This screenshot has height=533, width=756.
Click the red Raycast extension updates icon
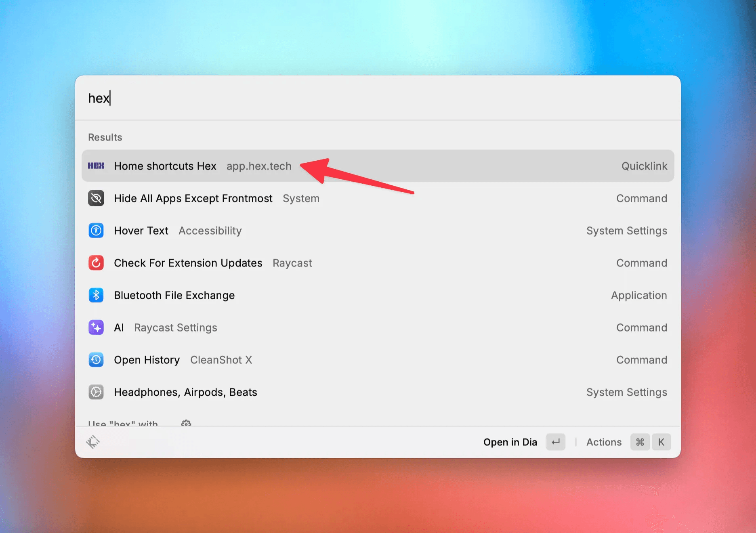[96, 263]
